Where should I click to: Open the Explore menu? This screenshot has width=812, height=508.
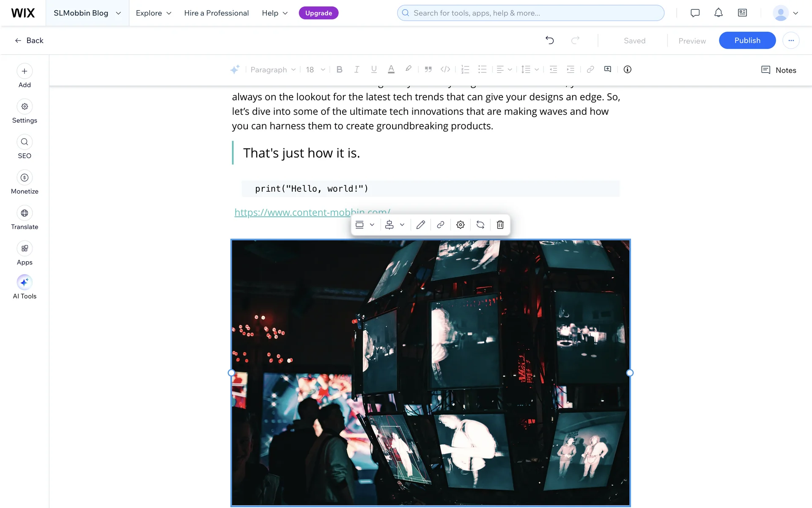coord(154,13)
